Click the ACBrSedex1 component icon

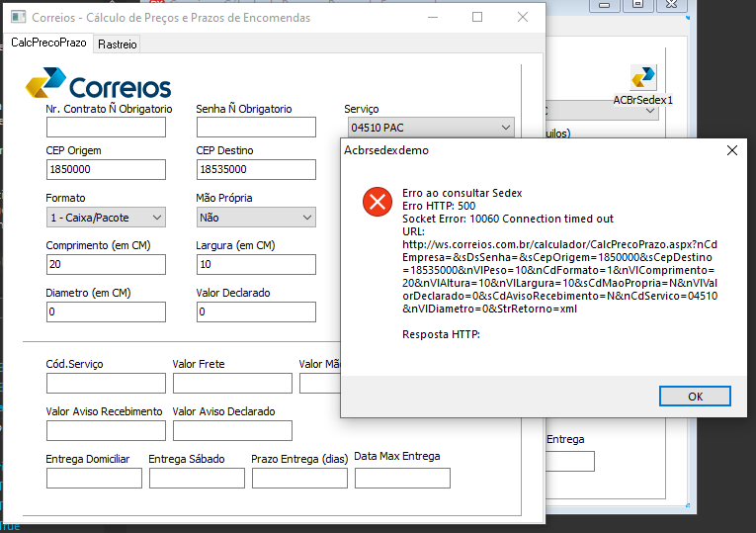coord(643,77)
